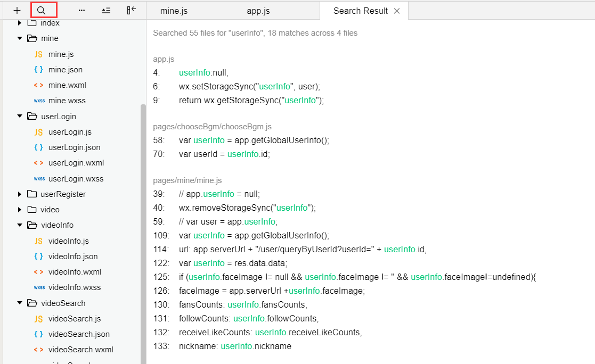Collapse the videoSearch folder
Screen dimensions: 595x364
coord(20,303)
